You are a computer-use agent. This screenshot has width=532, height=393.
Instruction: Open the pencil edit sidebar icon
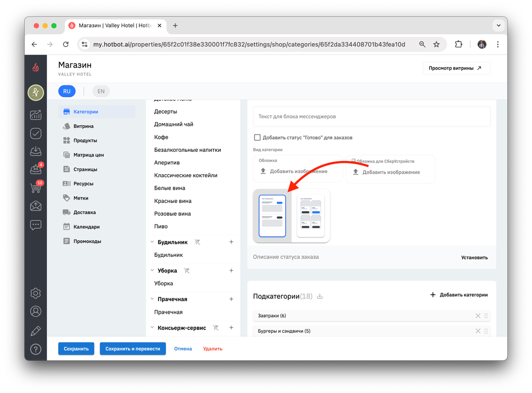(36, 331)
